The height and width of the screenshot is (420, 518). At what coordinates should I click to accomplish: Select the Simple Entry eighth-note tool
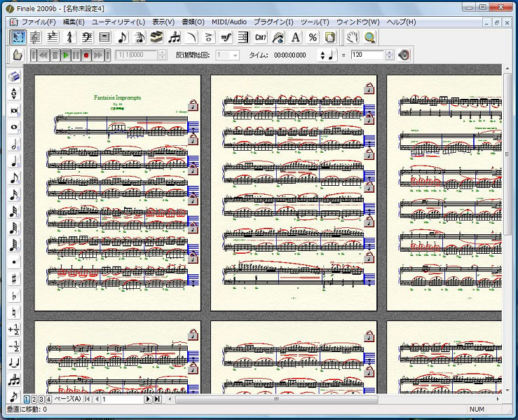122,37
